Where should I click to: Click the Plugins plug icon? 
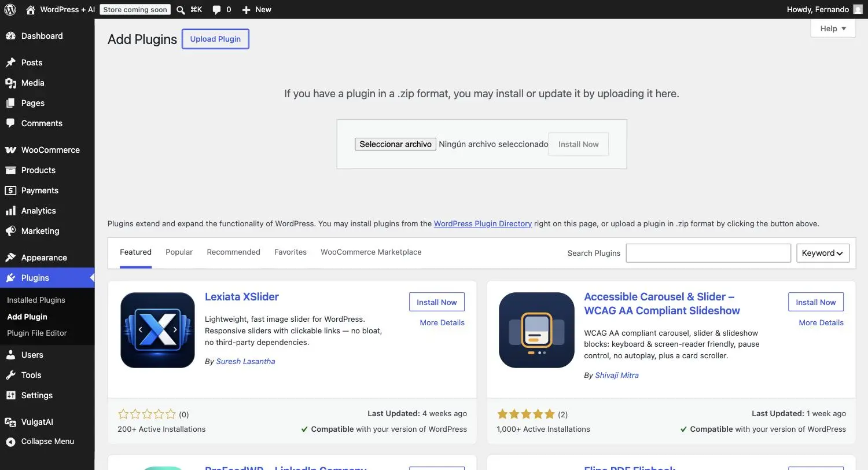[x=10, y=278]
